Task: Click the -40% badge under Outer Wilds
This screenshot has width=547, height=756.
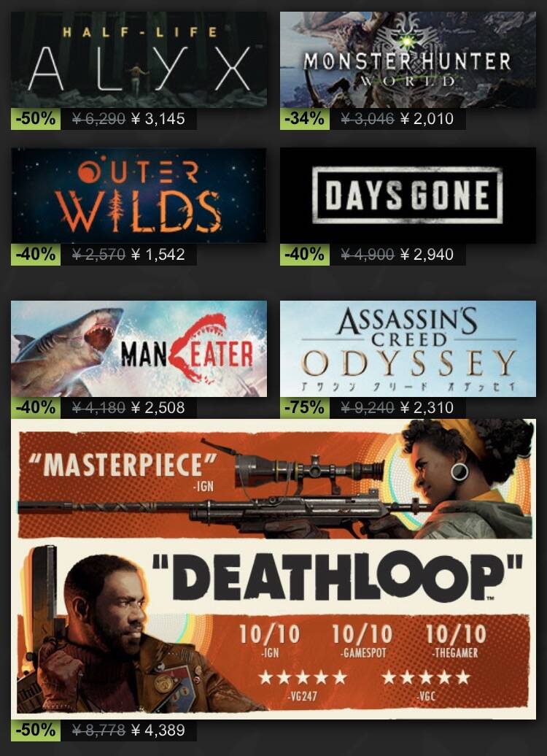Action: coord(36,254)
